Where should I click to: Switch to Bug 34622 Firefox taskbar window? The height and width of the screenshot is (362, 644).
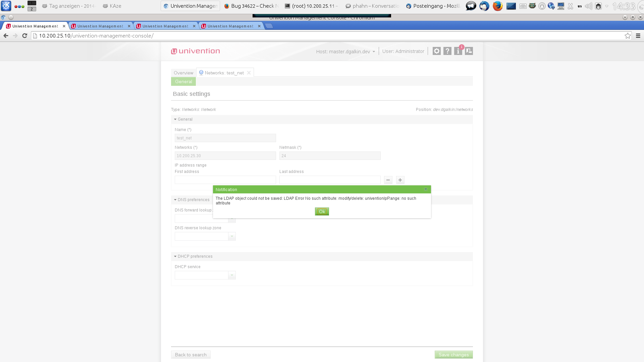point(252,6)
